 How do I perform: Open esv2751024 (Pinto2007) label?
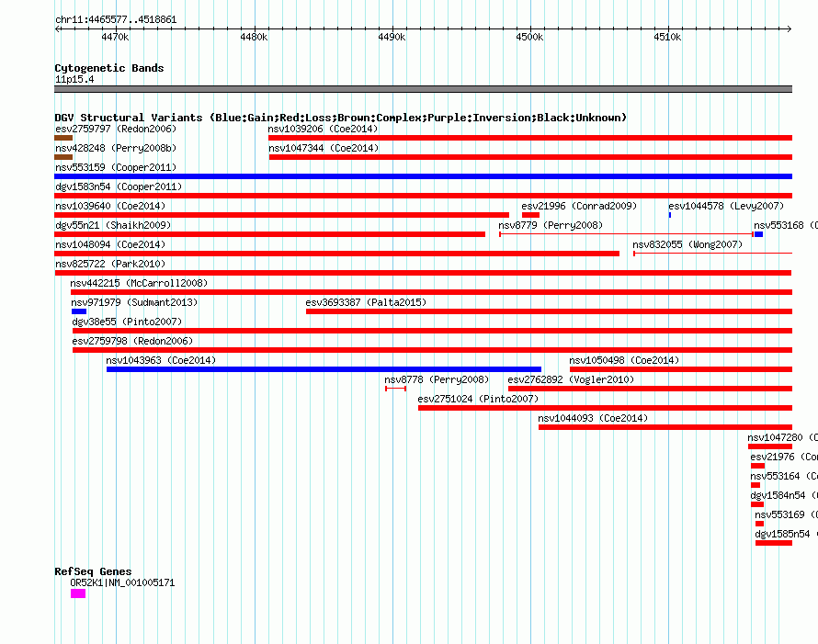click(478, 399)
